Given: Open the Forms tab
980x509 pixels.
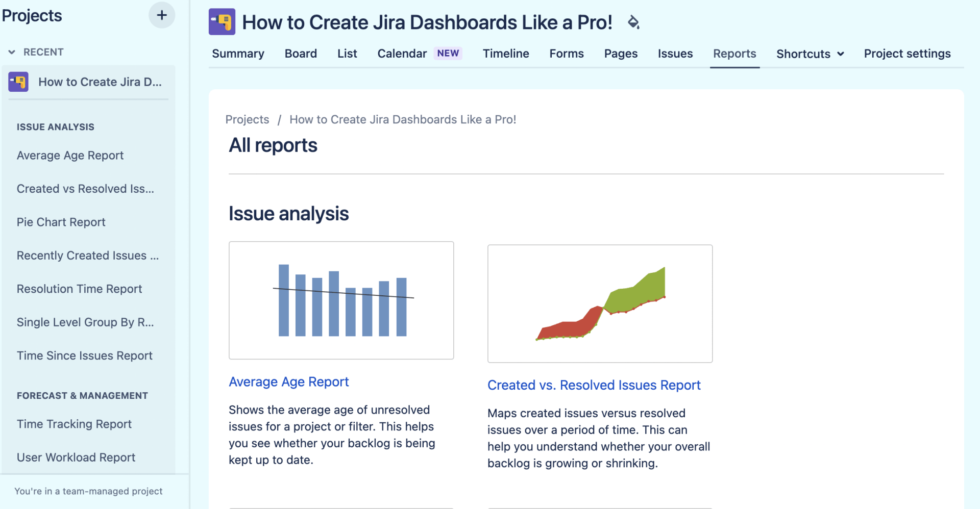Looking at the screenshot, I should tap(567, 54).
